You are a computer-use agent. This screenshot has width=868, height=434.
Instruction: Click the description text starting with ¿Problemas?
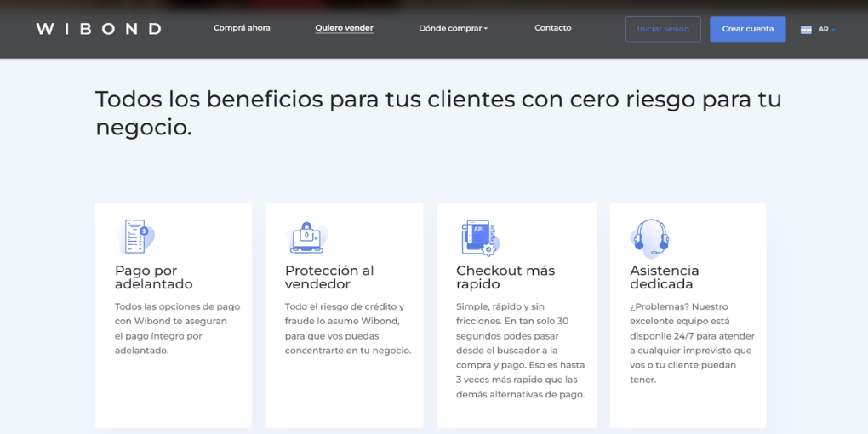tap(692, 343)
